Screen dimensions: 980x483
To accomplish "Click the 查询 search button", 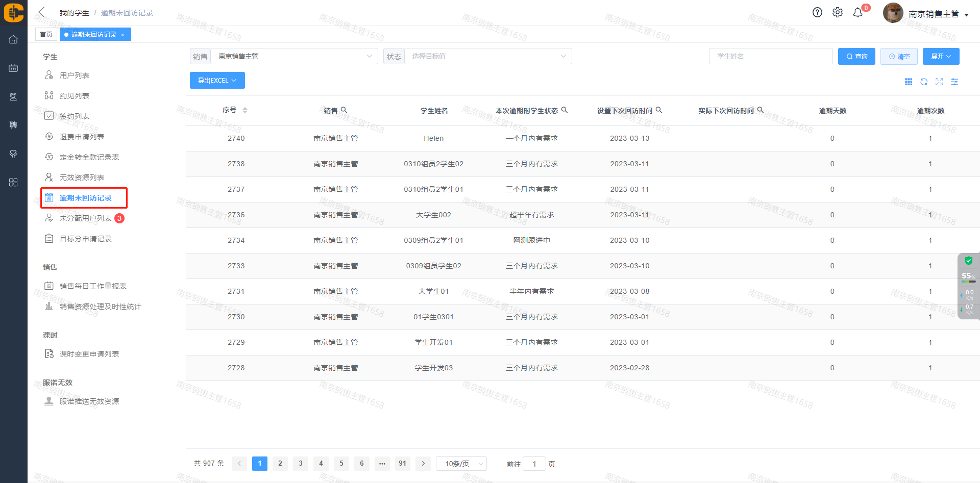I will (x=856, y=56).
